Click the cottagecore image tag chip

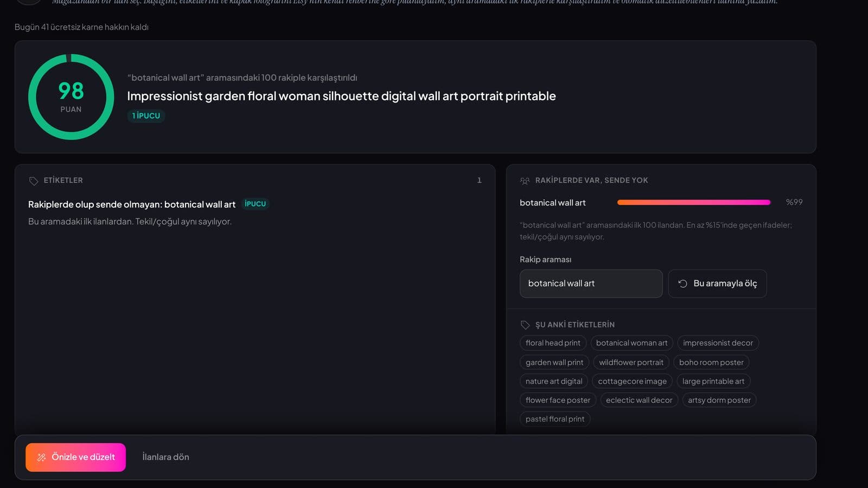pos(632,381)
